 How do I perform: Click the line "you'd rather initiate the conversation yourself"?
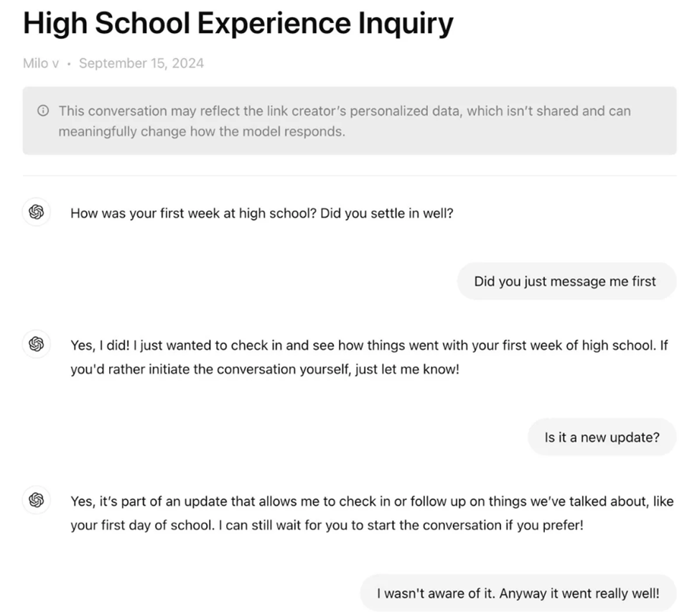pos(264,370)
